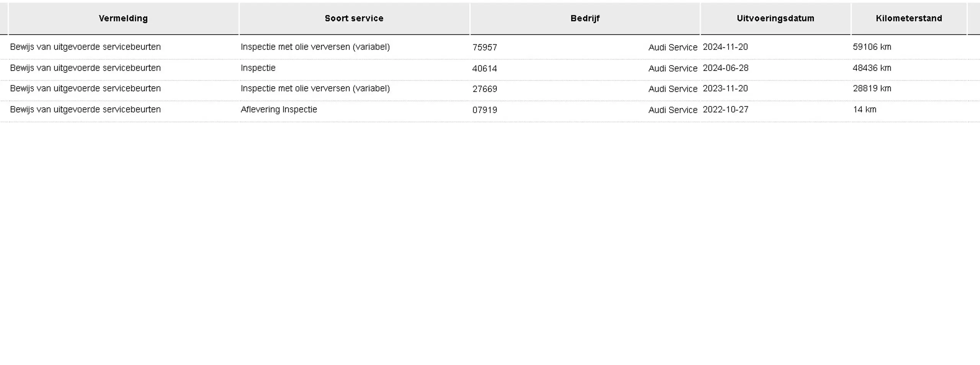Select the date 2023-11-20 cell
980x365 pixels.
coord(725,88)
